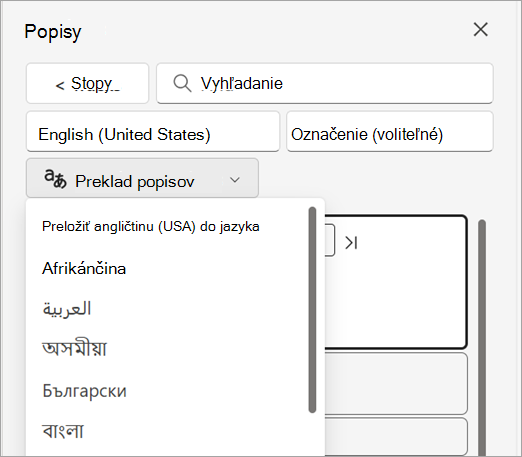Select the Assamese অসমীয়া language

(x=74, y=349)
